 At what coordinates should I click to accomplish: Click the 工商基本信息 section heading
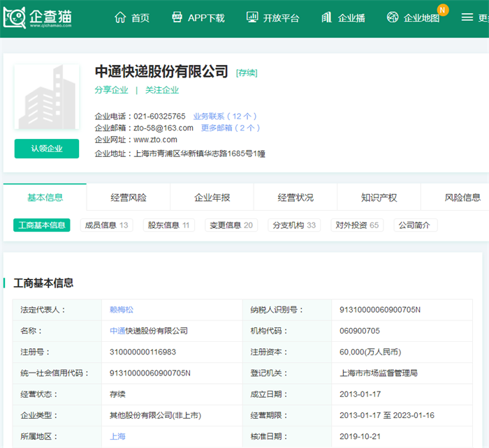point(43,283)
